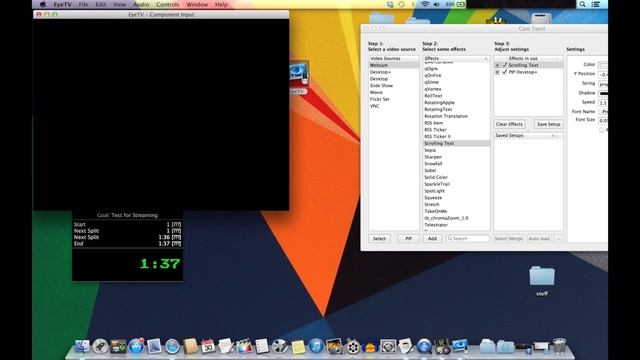Remove Scrolling Text effect with its X box
The width and height of the screenshot is (640, 360).
click(497, 65)
